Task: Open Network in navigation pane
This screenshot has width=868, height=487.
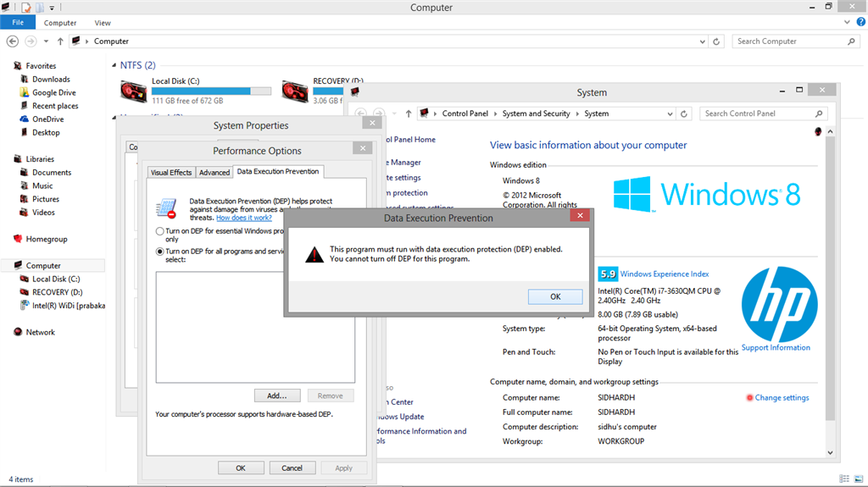Action: tap(40, 332)
